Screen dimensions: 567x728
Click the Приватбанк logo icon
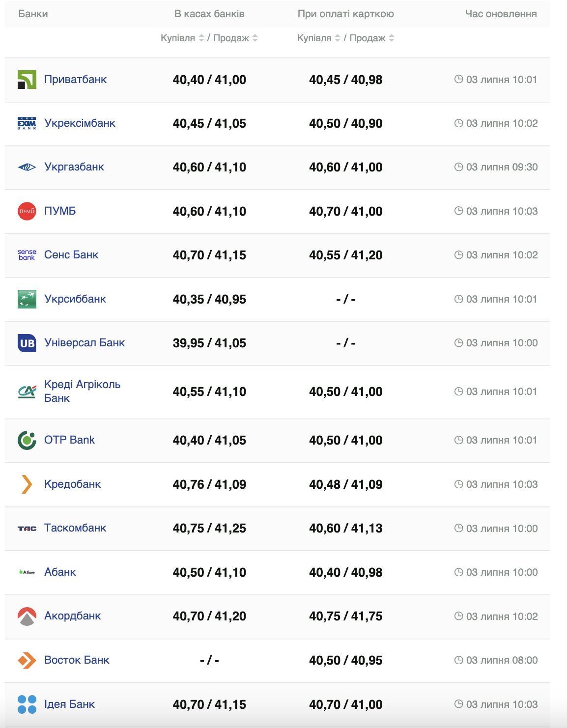(27, 80)
